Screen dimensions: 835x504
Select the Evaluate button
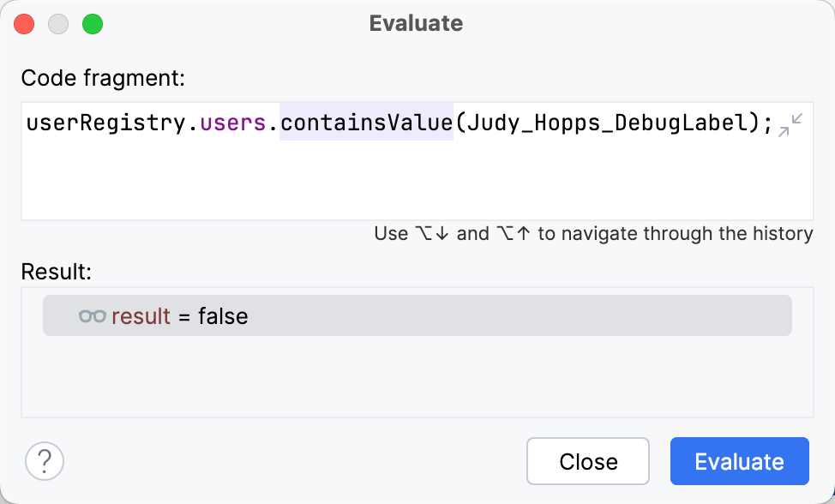point(739,461)
